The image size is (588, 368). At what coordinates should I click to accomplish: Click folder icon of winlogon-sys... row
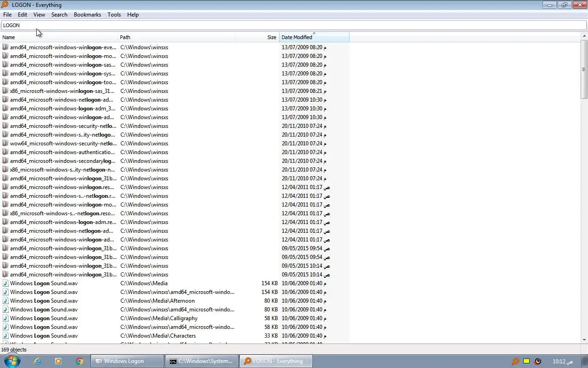tap(6, 73)
